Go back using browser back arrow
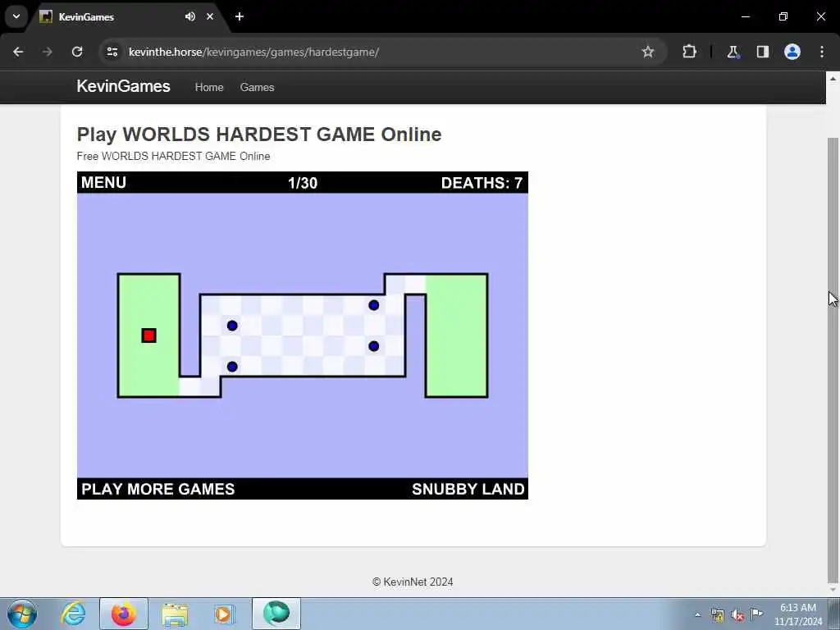 [x=18, y=52]
